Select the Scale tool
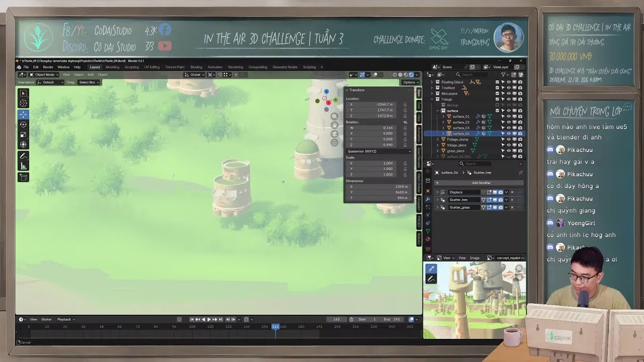The width and height of the screenshot is (644, 362). click(23, 134)
